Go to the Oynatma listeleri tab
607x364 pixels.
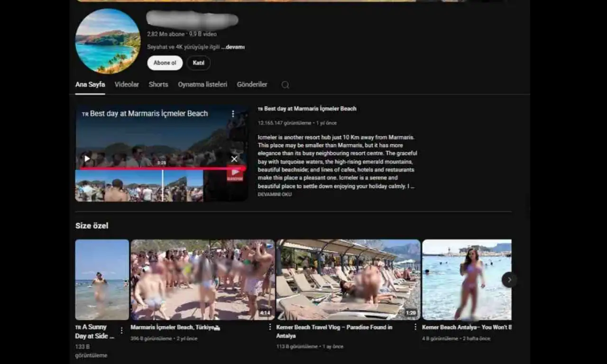tap(202, 84)
